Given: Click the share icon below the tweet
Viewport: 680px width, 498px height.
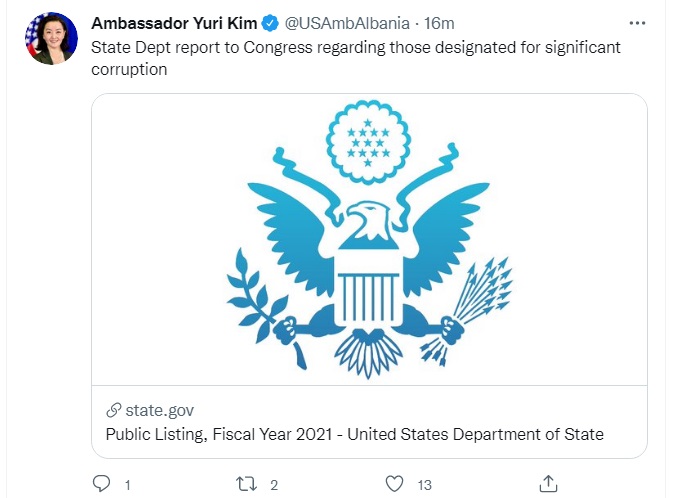Looking at the screenshot, I should pyautogui.click(x=548, y=484).
